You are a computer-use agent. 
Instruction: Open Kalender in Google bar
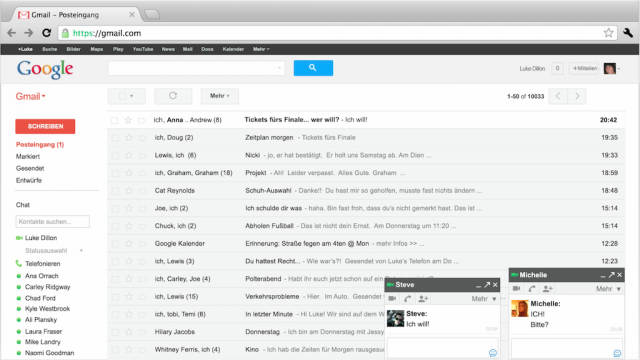pos(233,49)
